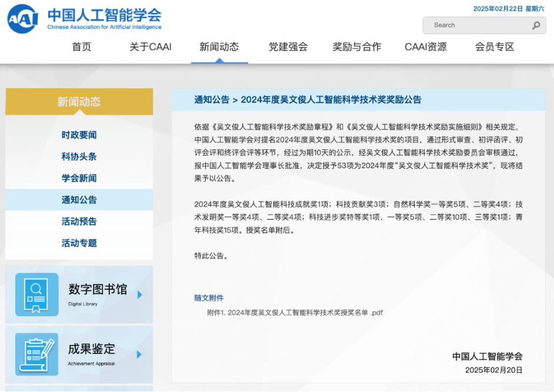Click the 中国人工智能学会 header title

point(104,15)
